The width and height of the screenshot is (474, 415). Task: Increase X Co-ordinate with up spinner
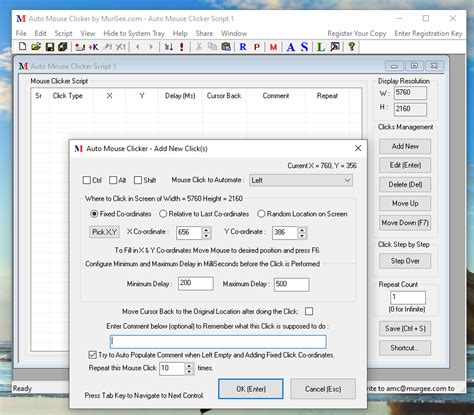[x=206, y=230]
